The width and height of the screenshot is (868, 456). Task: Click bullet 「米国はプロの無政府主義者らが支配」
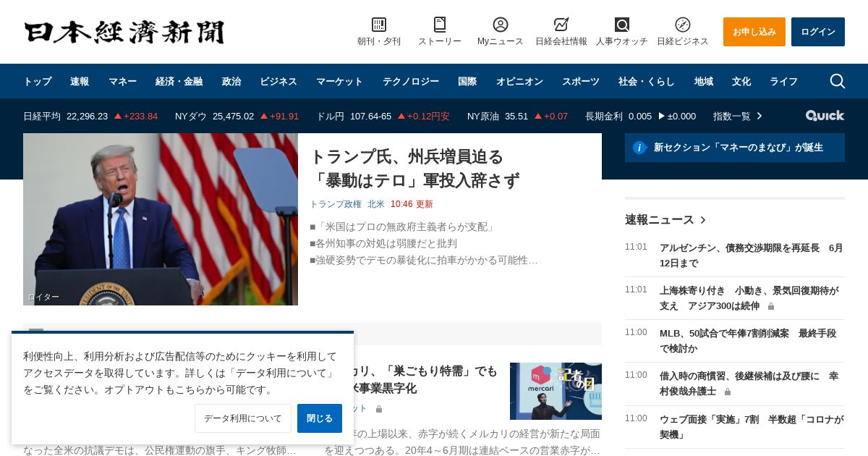[403, 227]
